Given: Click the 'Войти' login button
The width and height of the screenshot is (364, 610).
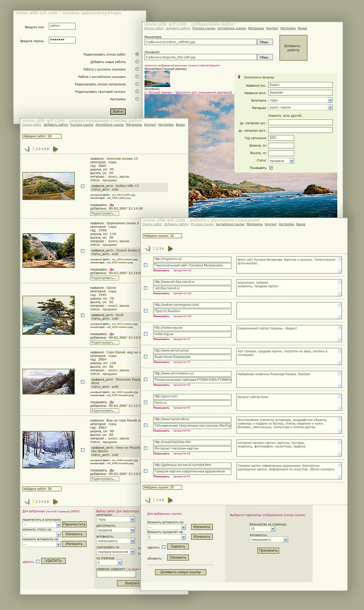Looking at the screenshot, I should [118, 111].
